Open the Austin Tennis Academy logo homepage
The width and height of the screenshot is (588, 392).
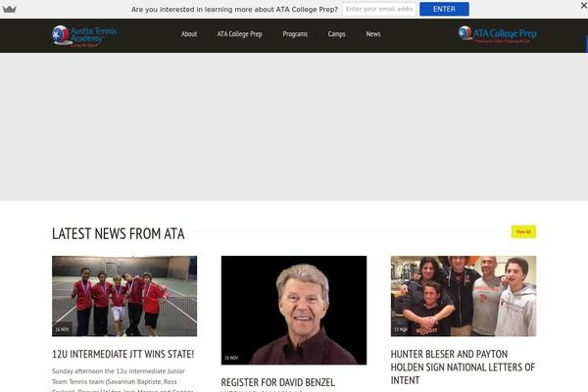click(x=84, y=36)
